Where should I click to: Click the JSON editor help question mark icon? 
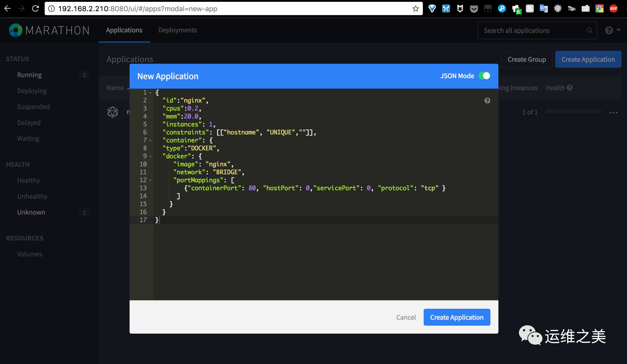(x=487, y=101)
